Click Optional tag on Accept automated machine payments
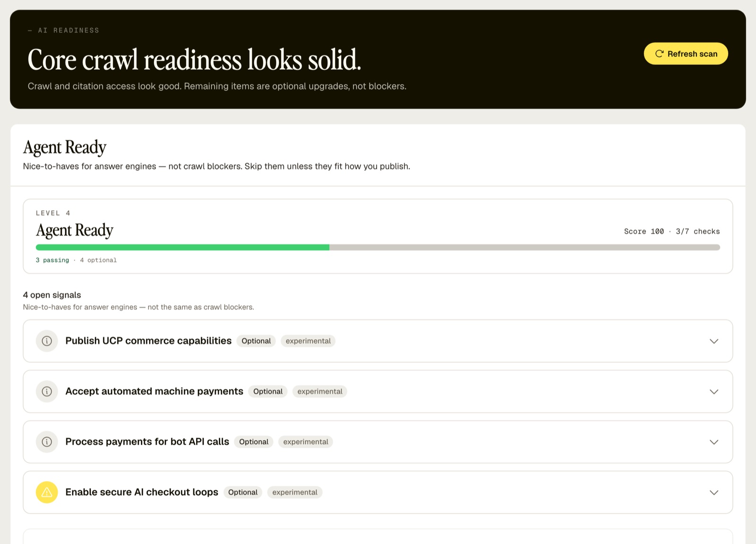Viewport: 756px width, 544px height. click(x=268, y=391)
